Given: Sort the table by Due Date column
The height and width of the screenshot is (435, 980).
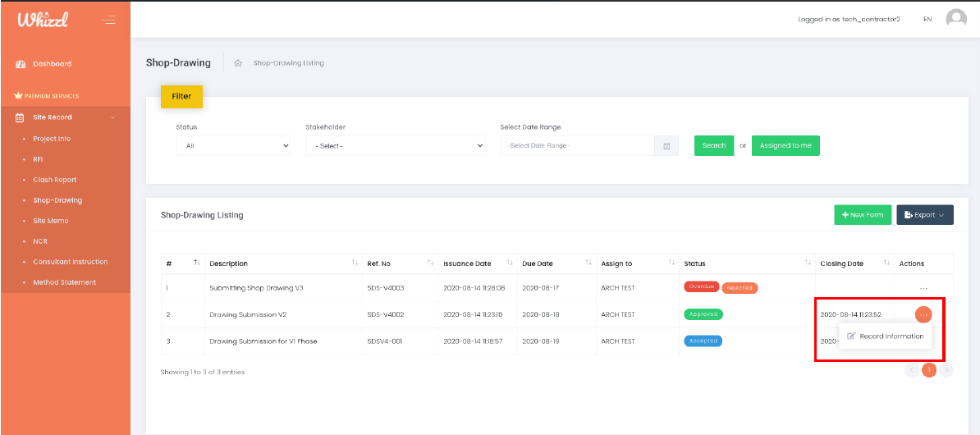Looking at the screenshot, I should pos(588,263).
